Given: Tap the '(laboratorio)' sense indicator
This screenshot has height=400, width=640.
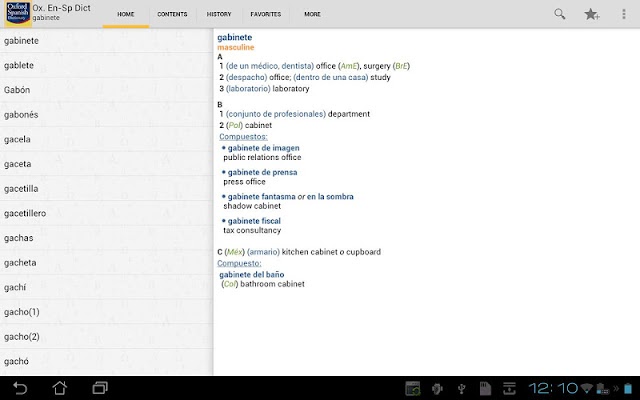Looking at the screenshot, I should pyautogui.click(x=248, y=89).
